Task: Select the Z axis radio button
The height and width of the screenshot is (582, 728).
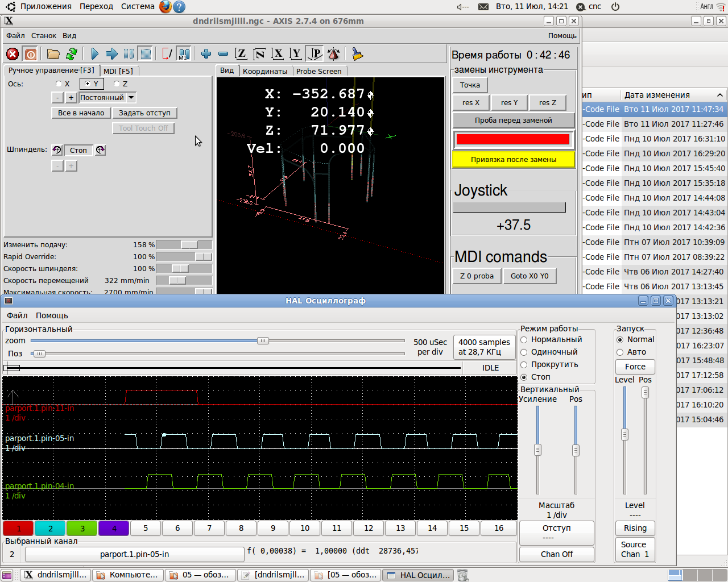Action: pos(117,84)
